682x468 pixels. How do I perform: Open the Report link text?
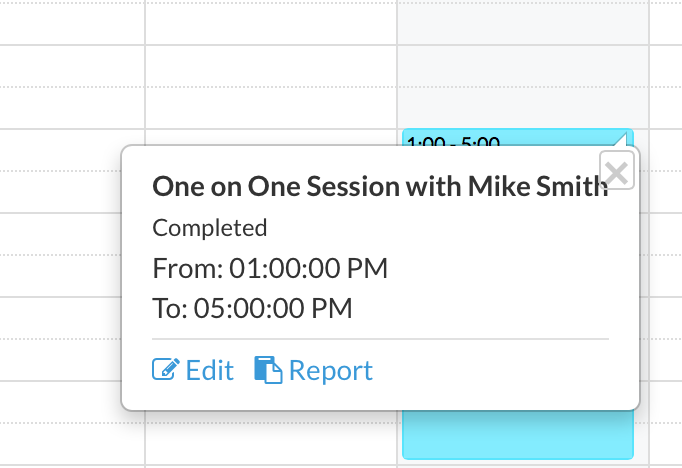(x=331, y=371)
